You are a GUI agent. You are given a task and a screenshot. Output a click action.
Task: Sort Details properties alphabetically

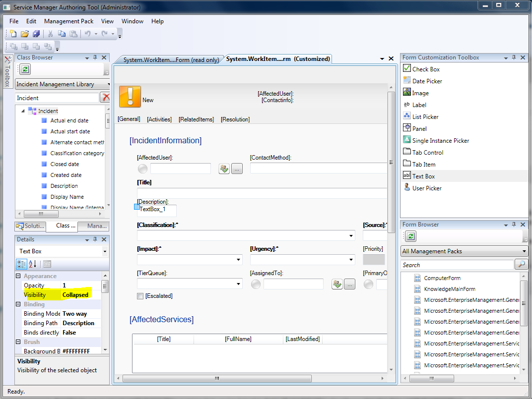click(x=33, y=264)
